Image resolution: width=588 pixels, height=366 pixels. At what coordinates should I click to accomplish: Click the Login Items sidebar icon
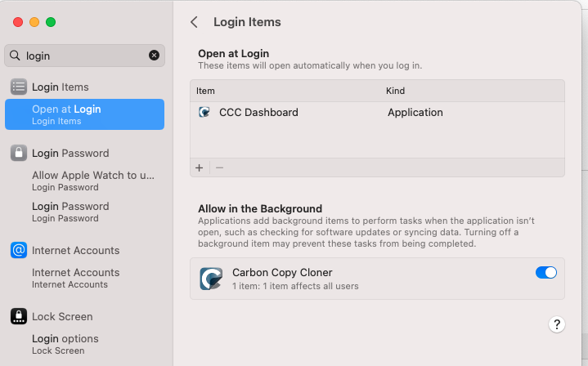(x=19, y=87)
